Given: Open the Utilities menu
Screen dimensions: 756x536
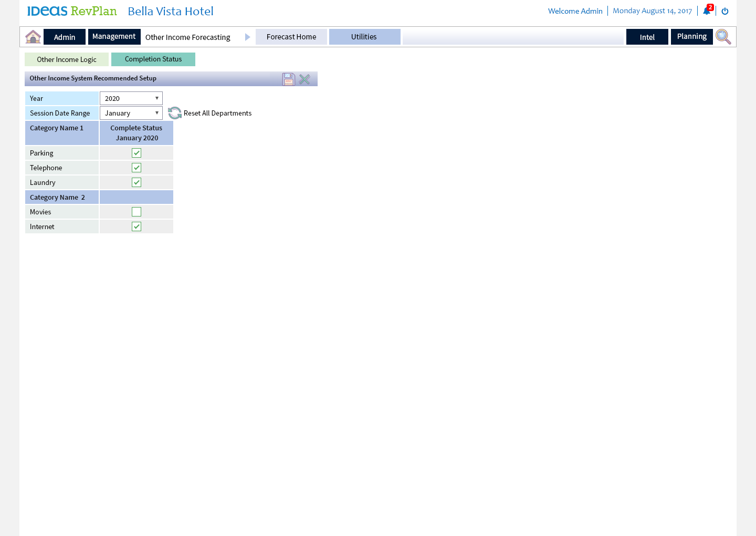Looking at the screenshot, I should [364, 37].
